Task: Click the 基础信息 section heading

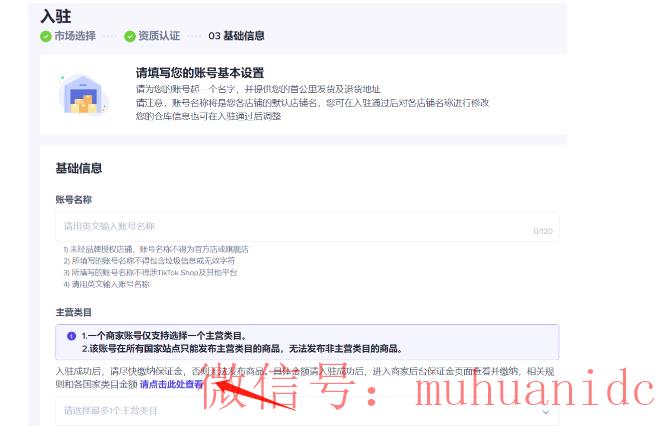Action: [79, 168]
